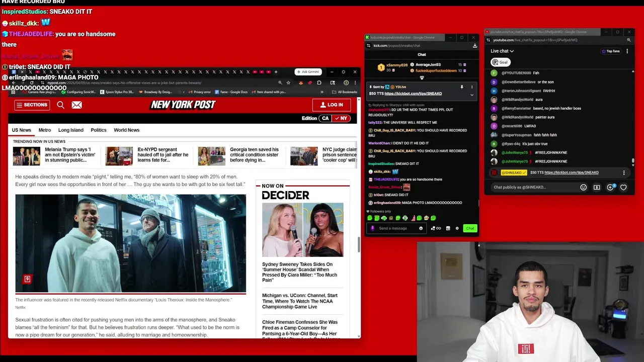This screenshot has height=362, width=644.
Task: Click the install app icon in Kick window
Action: [x=475, y=46]
